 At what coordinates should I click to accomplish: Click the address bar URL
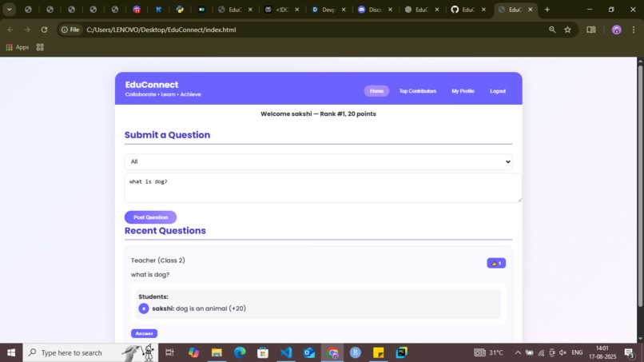pyautogui.click(x=161, y=30)
